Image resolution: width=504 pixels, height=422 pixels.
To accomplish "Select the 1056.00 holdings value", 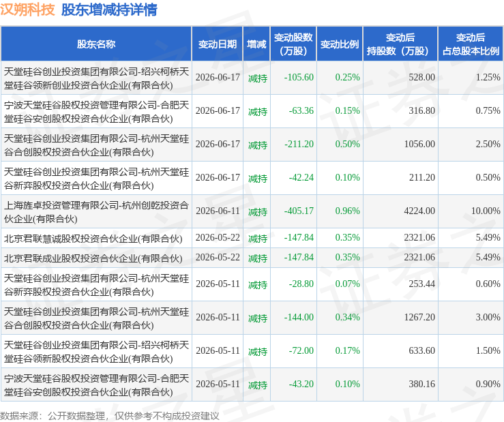I will click(419, 144).
